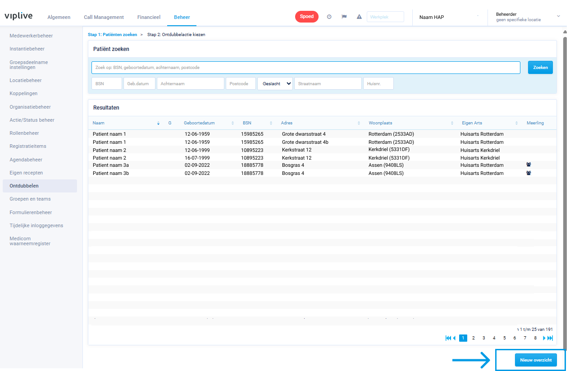Click the Huisnr. input field
Screen dimensions: 588x371
click(x=378, y=83)
